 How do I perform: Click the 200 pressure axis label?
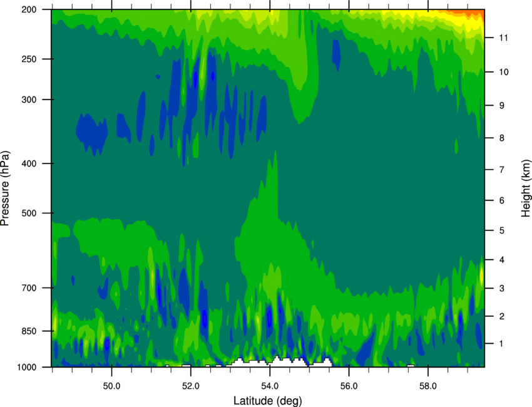(29, 9)
